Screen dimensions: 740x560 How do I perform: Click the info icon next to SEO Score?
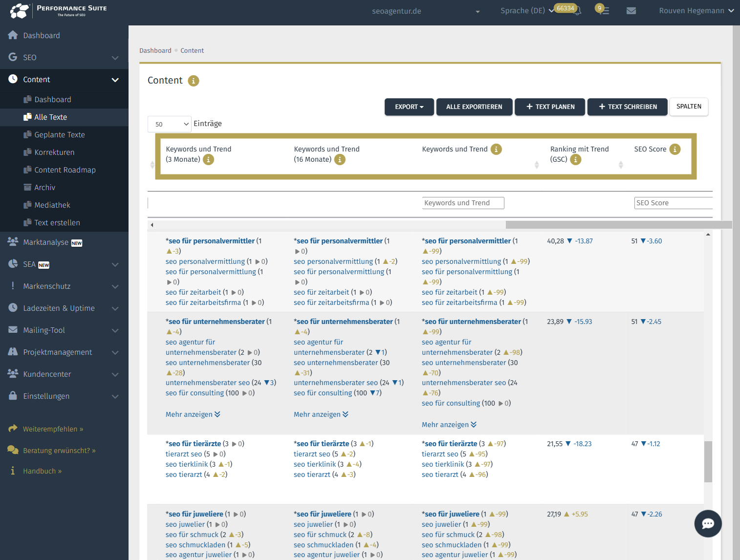click(x=675, y=149)
